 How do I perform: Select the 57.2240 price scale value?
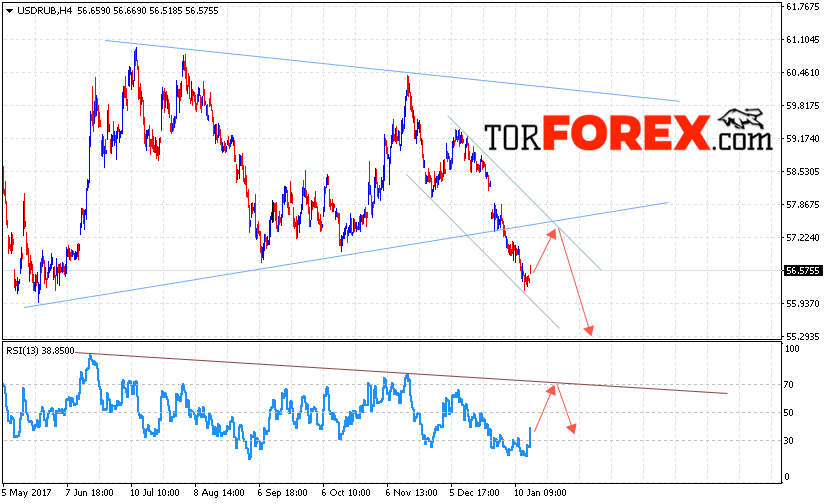[802, 238]
